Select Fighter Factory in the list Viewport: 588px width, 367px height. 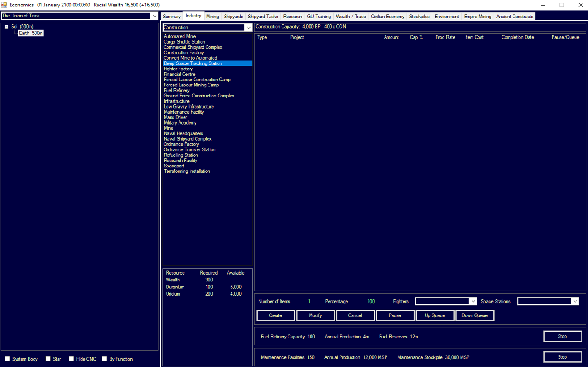pyautogui.click(x=179, y=69)
